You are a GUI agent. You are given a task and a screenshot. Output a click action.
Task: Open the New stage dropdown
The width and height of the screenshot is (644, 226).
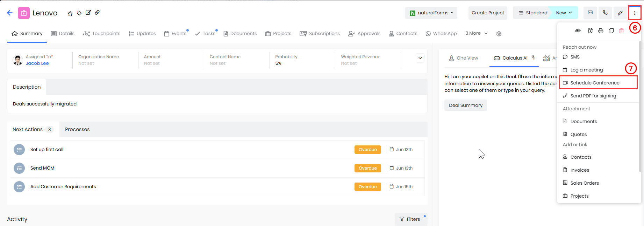click(564, 13)
